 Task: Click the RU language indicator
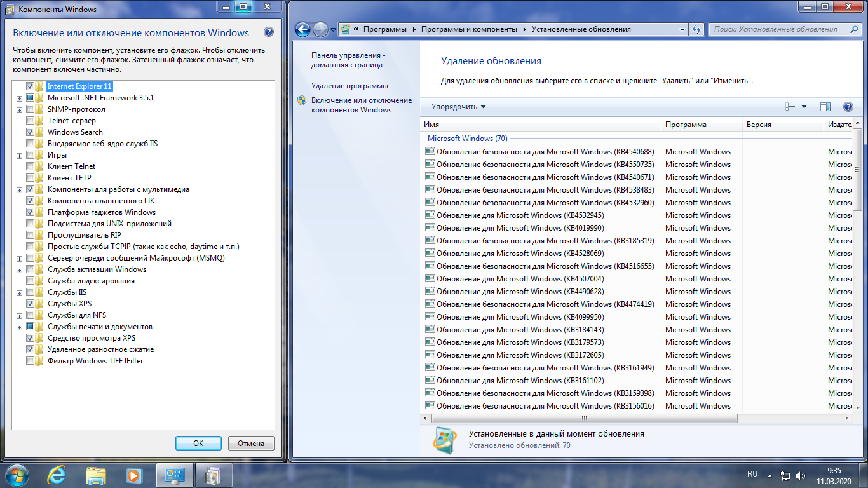click(x=752, y=474)
